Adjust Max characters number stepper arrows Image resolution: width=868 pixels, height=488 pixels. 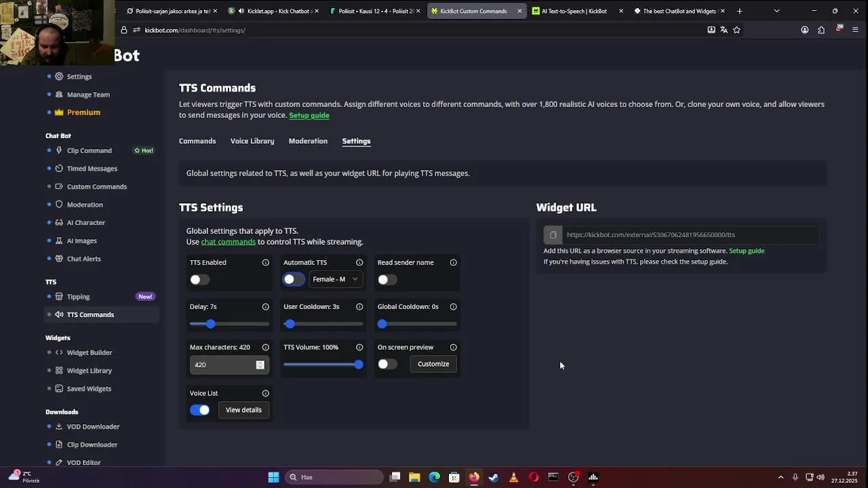[260, 365]
